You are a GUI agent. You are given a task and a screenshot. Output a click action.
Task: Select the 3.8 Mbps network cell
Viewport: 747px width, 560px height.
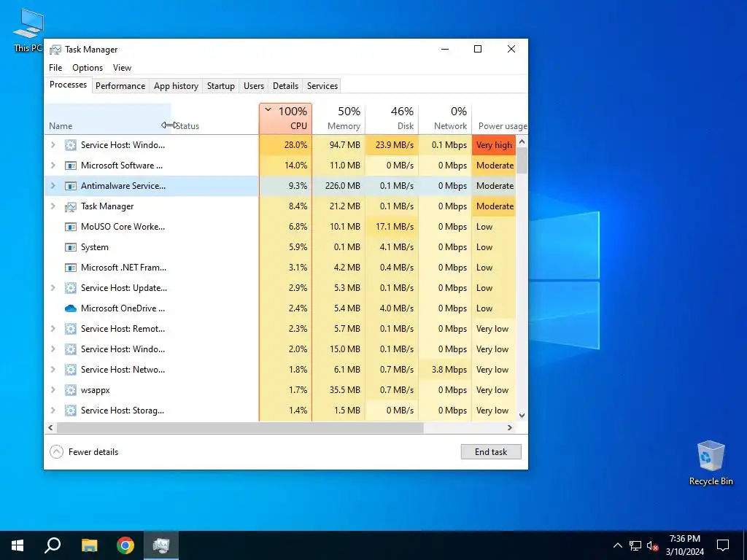(x=445, y=370)
